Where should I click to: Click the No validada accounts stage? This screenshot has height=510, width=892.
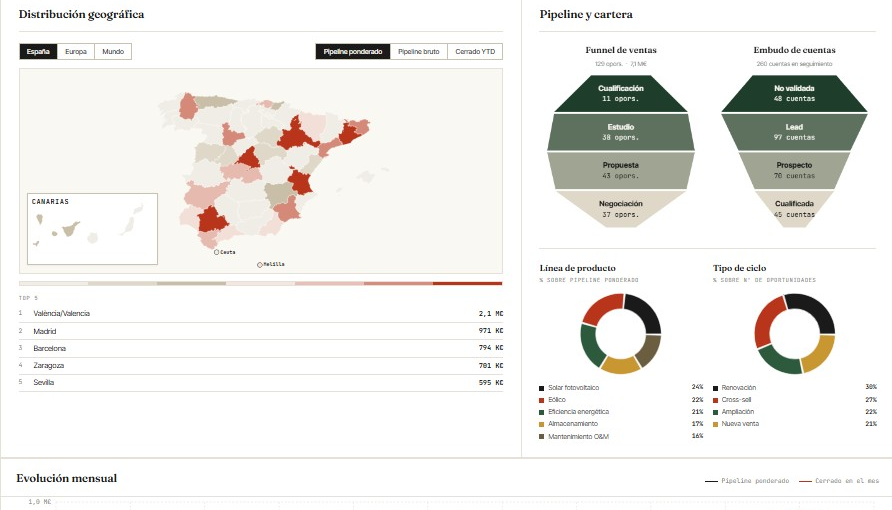(x=794, y=93)
